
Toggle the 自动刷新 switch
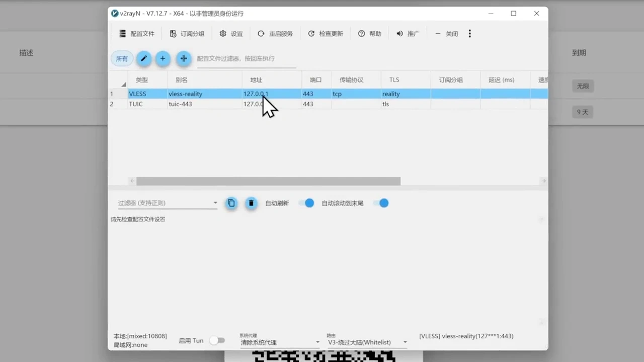306,203
